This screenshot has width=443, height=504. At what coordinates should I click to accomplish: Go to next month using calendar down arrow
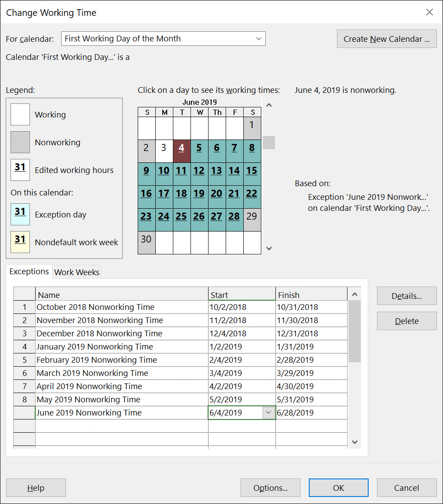point(269,248)
